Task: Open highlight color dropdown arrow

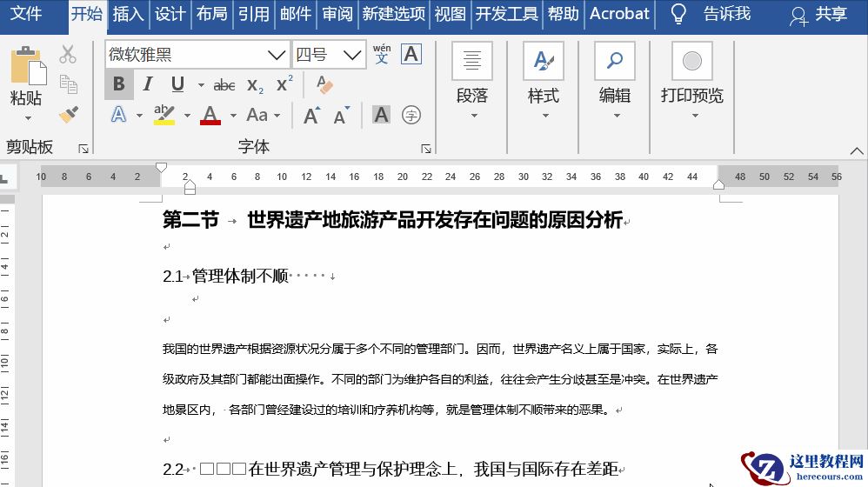Action: coord(187,116)
